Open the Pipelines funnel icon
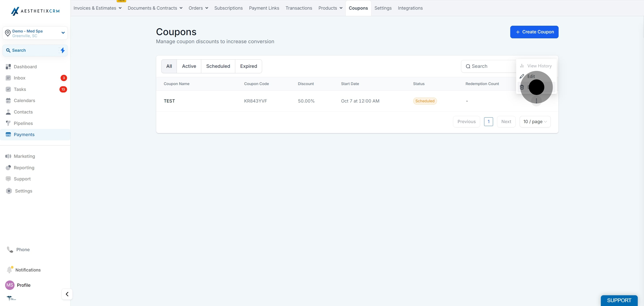644x306 pixels. point(8,123)
